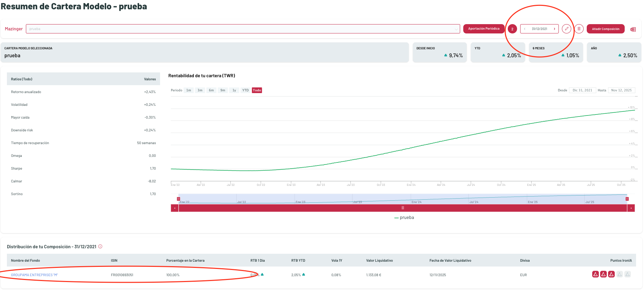Select the Todo period option

pyautogui.click(x=257, y=90)
